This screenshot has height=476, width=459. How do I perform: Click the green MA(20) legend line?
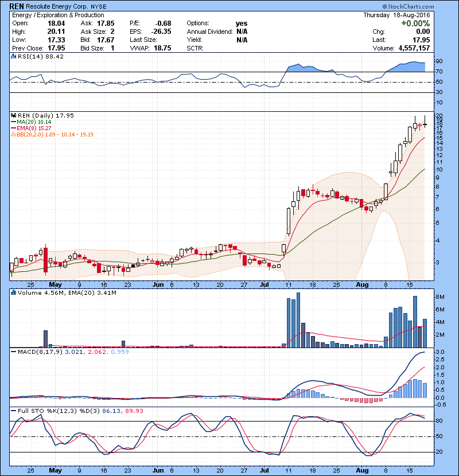pos(13,122)
